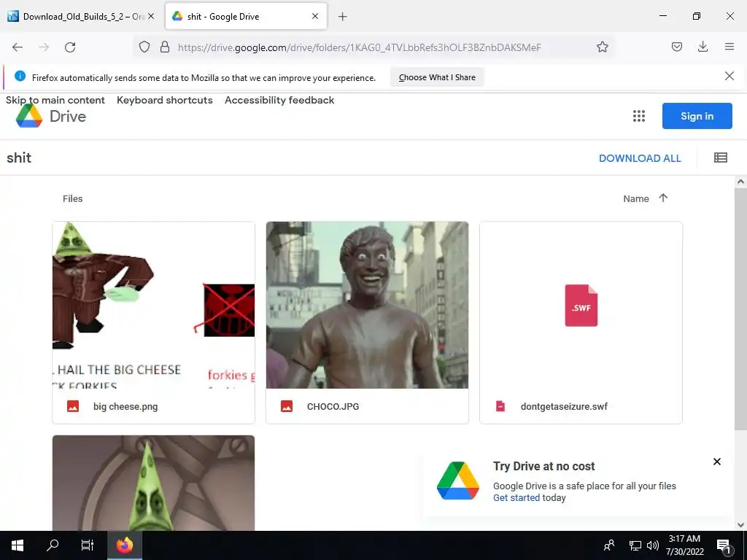This screenshot has height=560, width=747.
Task: Click Skip to main content link
Action: pyautogui.click(x=55, y=100)
